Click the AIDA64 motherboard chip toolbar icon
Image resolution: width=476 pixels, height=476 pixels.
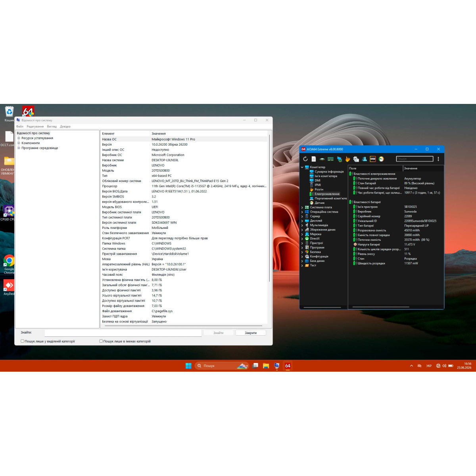pyautogui.click(x=322, y=159)
